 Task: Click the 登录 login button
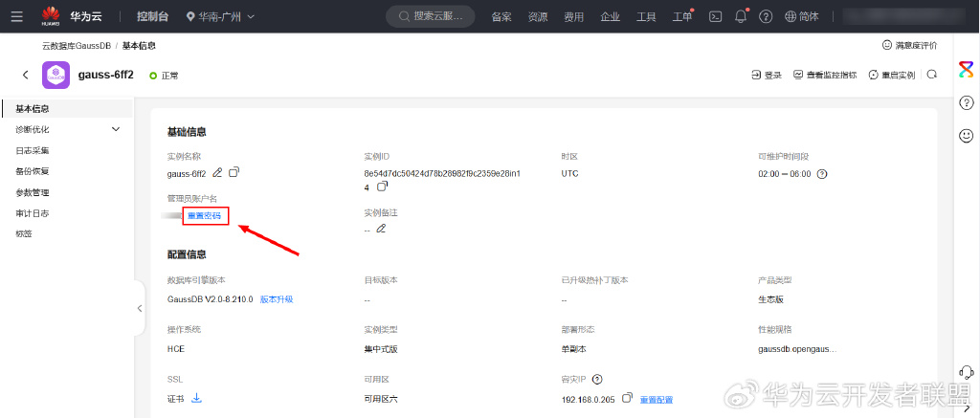(x=767, y=75)
